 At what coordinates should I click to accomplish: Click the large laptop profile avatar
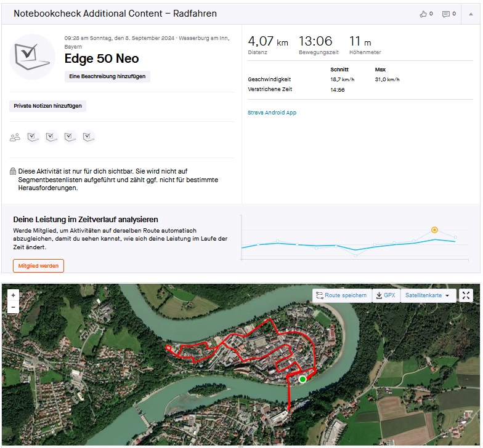click(x=32, y=57)
